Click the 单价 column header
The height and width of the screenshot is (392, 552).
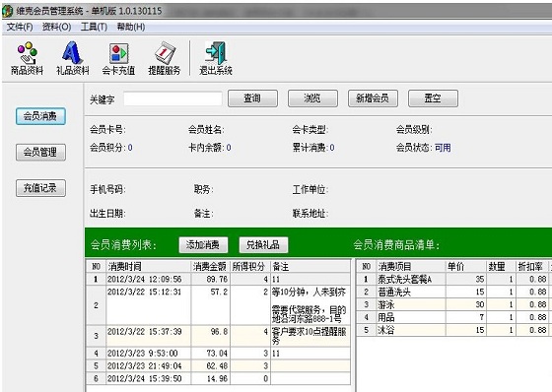(465, 266)
